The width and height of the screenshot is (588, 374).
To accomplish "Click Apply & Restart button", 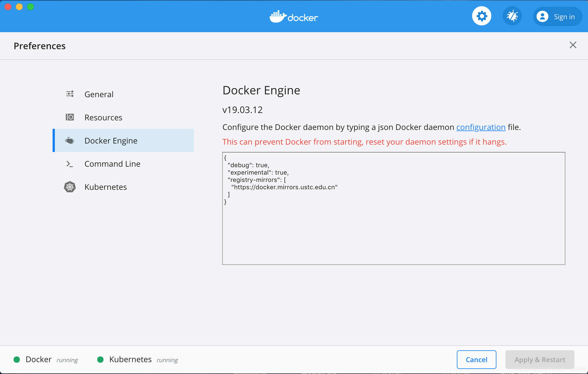I will [x=539, y=360].
